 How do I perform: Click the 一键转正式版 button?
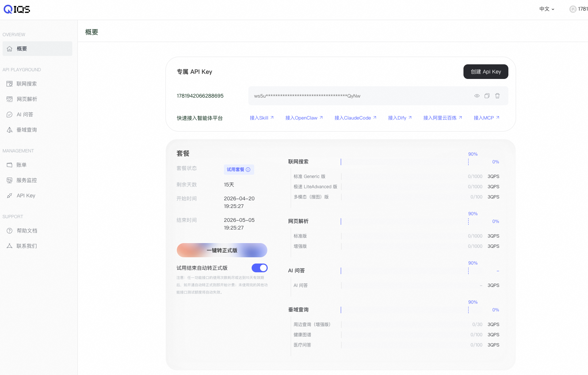click(x=222, y=250)
